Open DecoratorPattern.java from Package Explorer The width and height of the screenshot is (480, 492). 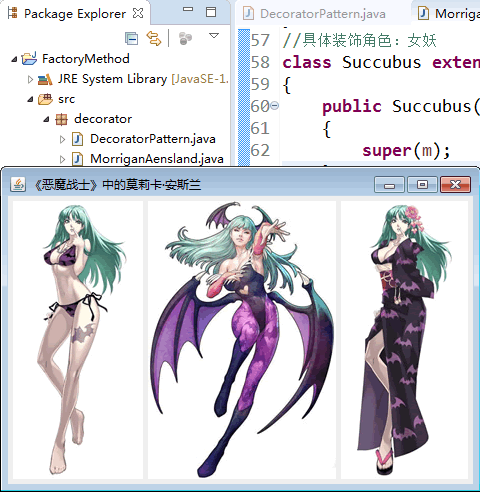click(x=153, y=139)
